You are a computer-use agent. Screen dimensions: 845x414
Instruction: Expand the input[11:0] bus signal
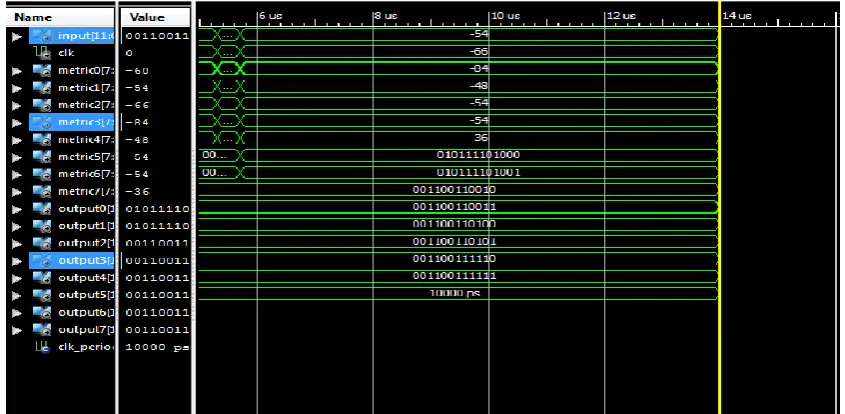pyautogui.click(x=17, y=37)
